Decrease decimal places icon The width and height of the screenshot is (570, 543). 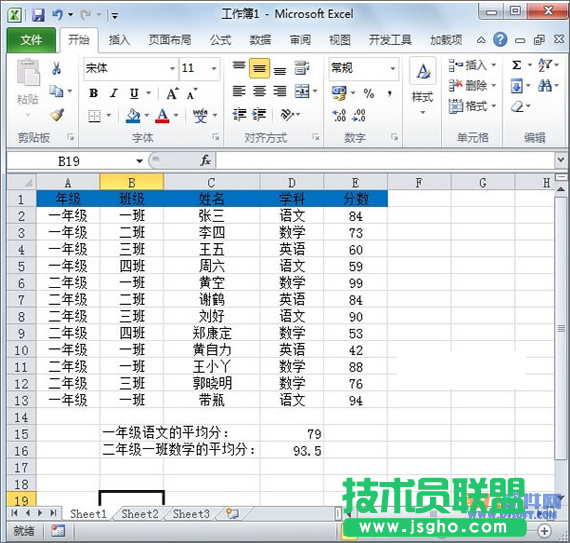(x=359, y=115)
